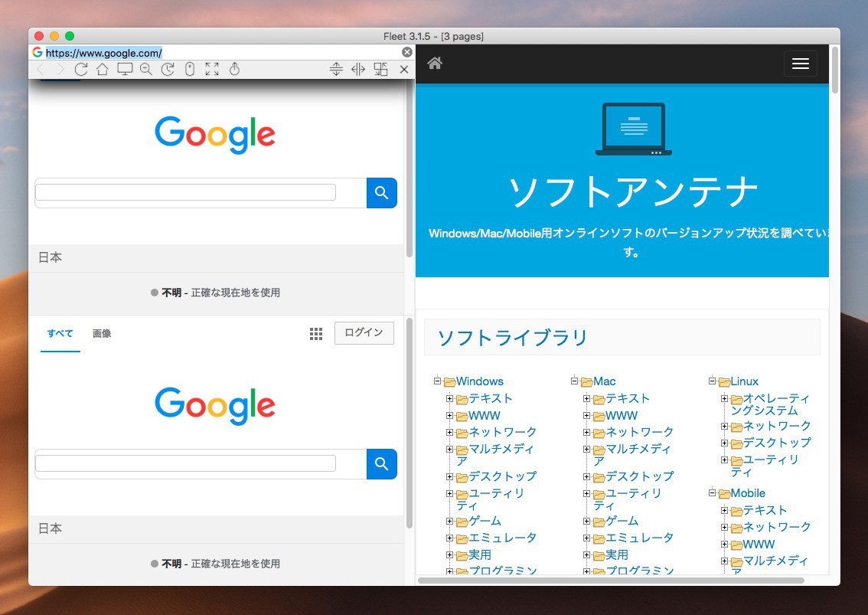
Task: Click the home icon in the ソフトアンテナ header
Action: (435, 63)
